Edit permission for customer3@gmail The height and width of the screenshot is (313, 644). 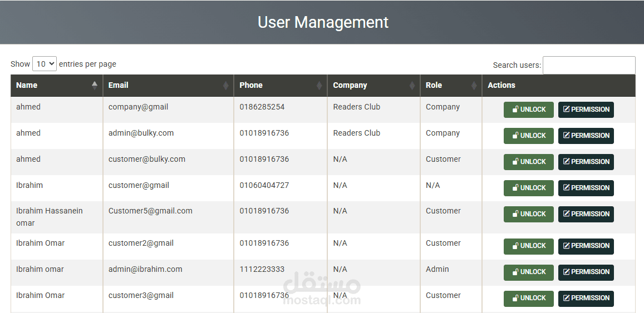coord(586,299)
